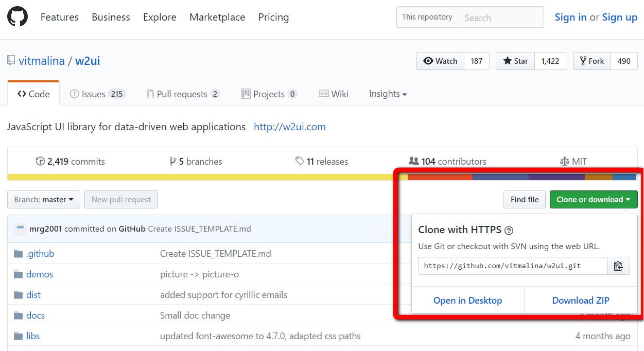Screen dimensions: 644x351
Task: Click Open in Desktop
Action: pos(468,301)
